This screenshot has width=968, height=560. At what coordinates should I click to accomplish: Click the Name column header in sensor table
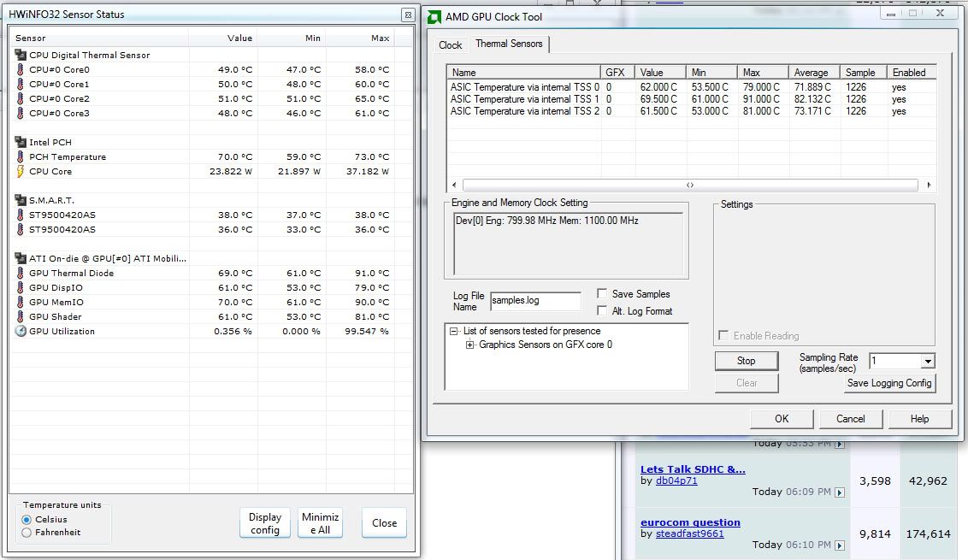click(523, 72)
